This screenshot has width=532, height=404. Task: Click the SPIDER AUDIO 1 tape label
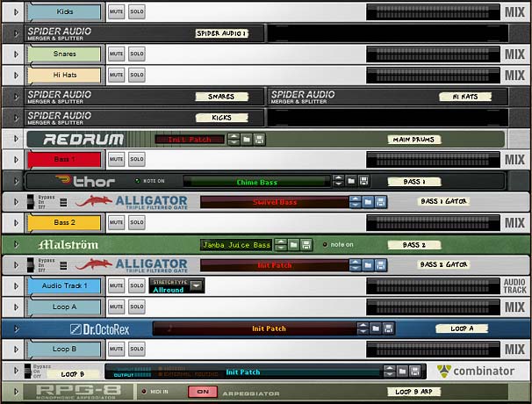222,33
